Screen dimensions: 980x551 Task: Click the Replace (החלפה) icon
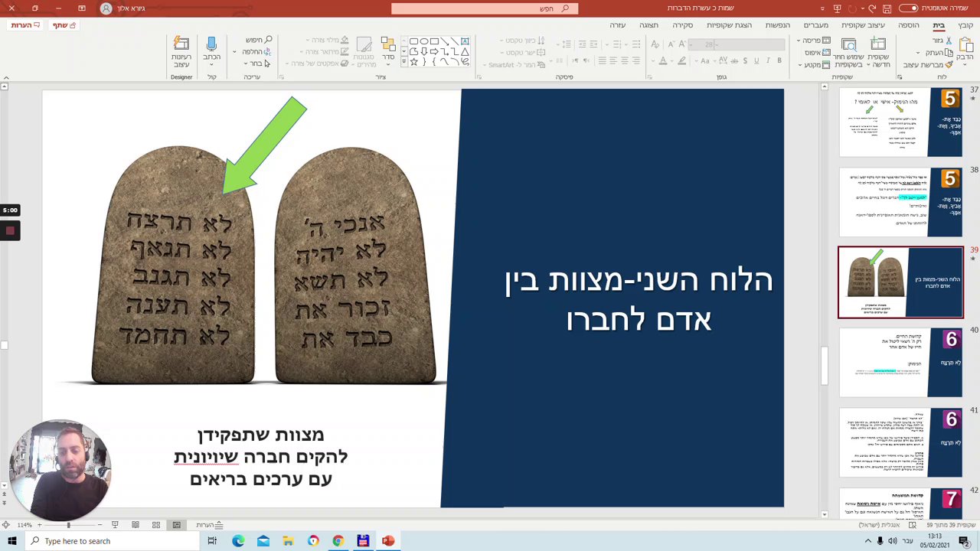[267, 51]
